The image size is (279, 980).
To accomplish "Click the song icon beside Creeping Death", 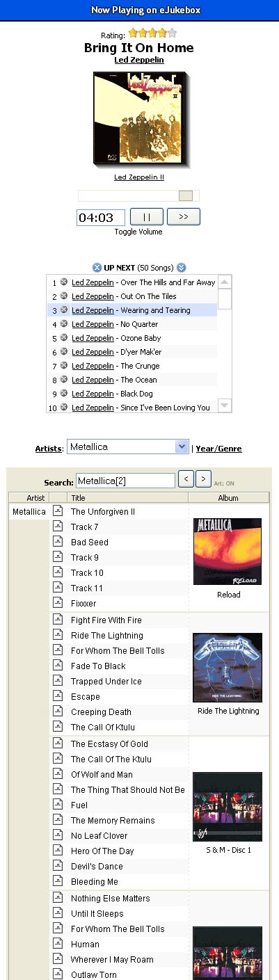I will click(x=58, y=712).
